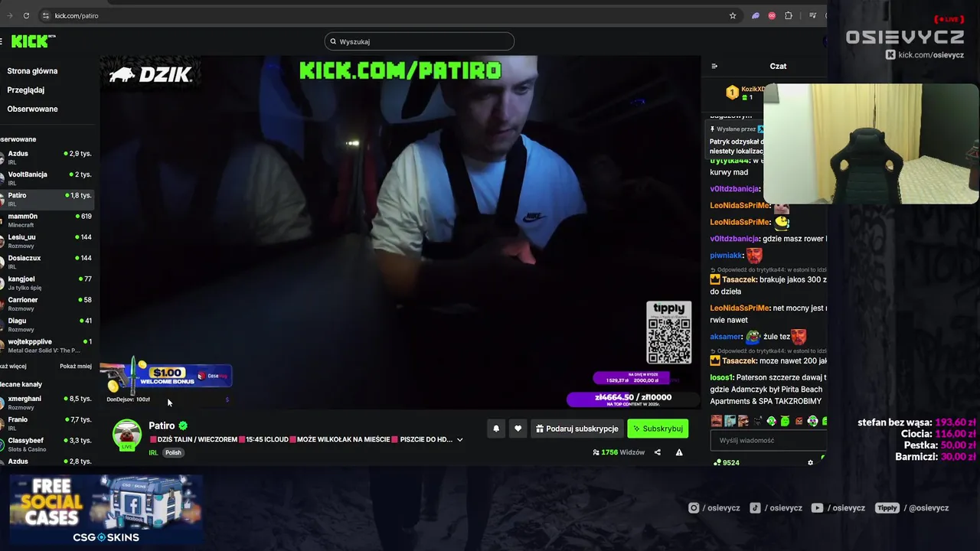Click the Czat header label
This screenshot has height=551, width=980.
[x=778, y=66]
